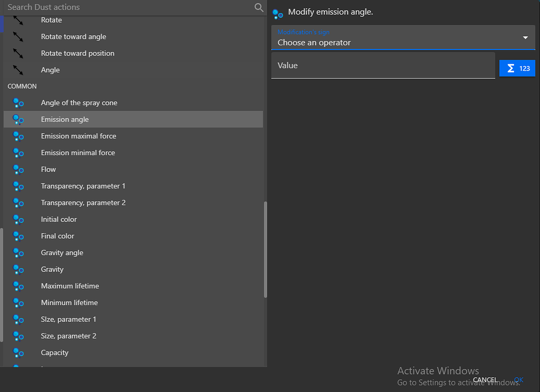Click particle icon for Transparency, parameter 2
Image resolution: width=540 pixels, height=392 pixels.
[x=18, y=203]
